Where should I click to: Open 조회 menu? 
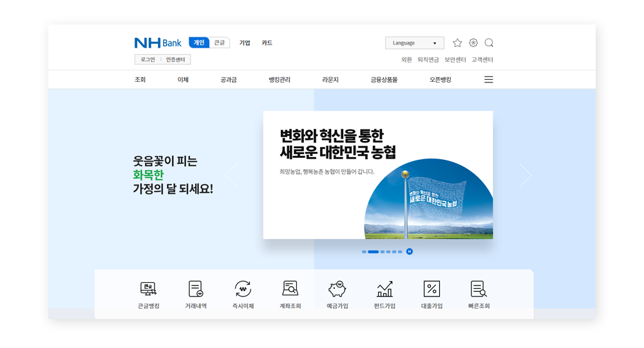click(x=140, y=80)
